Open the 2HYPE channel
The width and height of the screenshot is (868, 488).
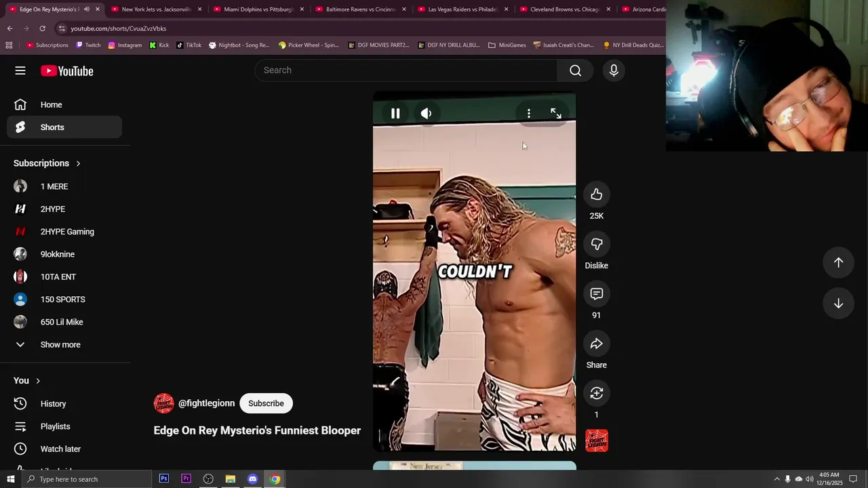click(64, 209)
